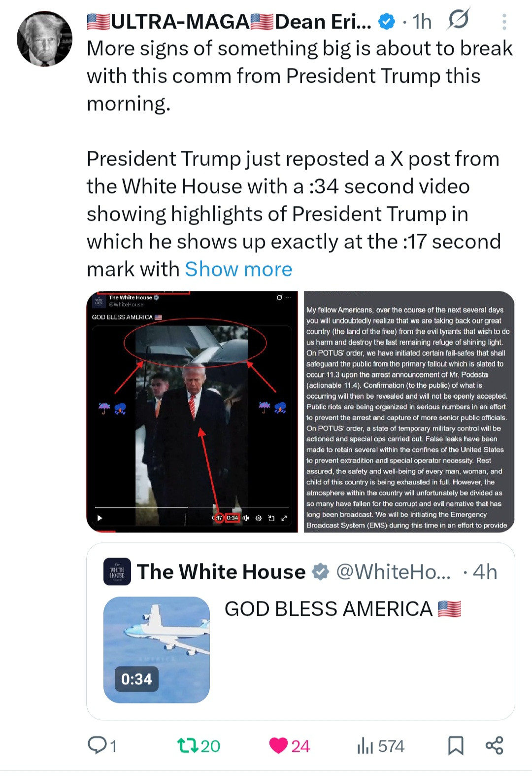Open @WhiteHo... handle in quoted post
This screenshot has height=776, width=532.
click(393, 572)
